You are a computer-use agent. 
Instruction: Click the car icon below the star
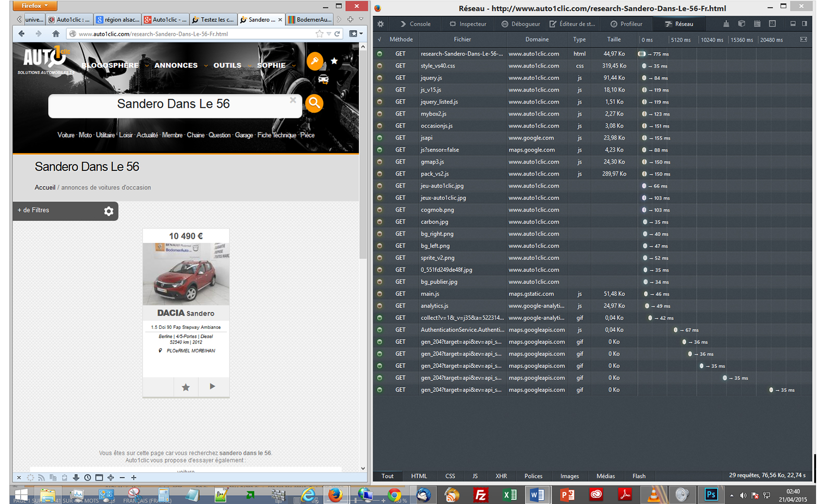(x=323, y=79)
